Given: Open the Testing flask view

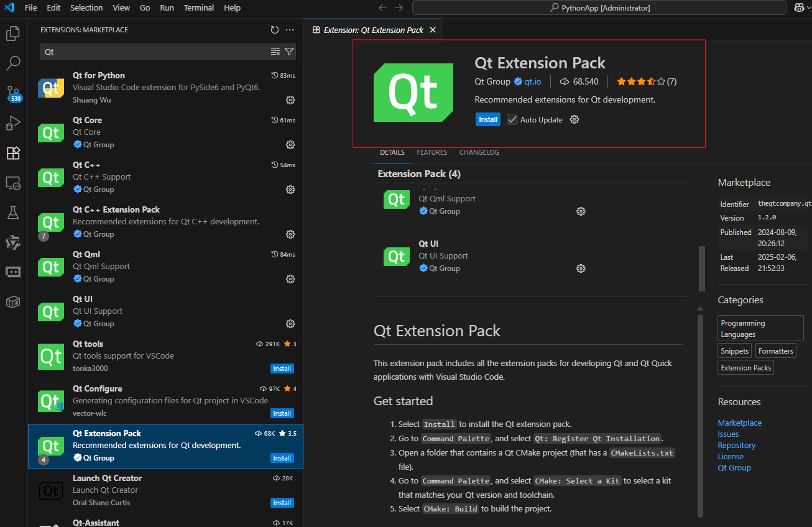Looking at the screenshot, I should coord(13,213).
